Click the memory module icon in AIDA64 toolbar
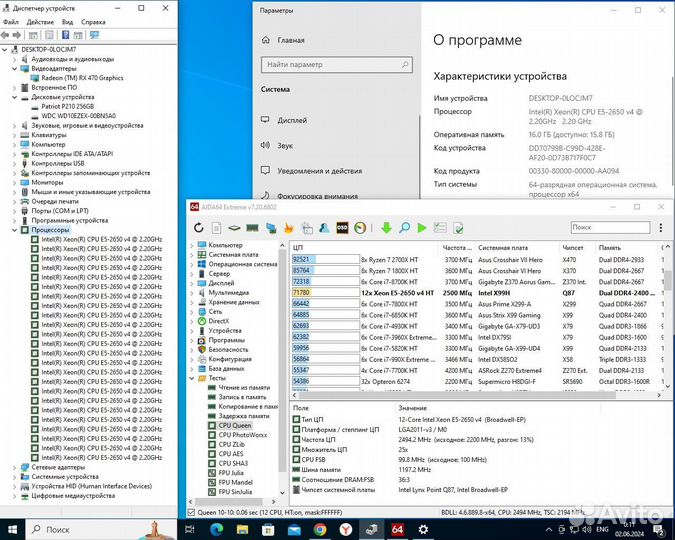This screenshot has width=675, height=540. point(252,228)
